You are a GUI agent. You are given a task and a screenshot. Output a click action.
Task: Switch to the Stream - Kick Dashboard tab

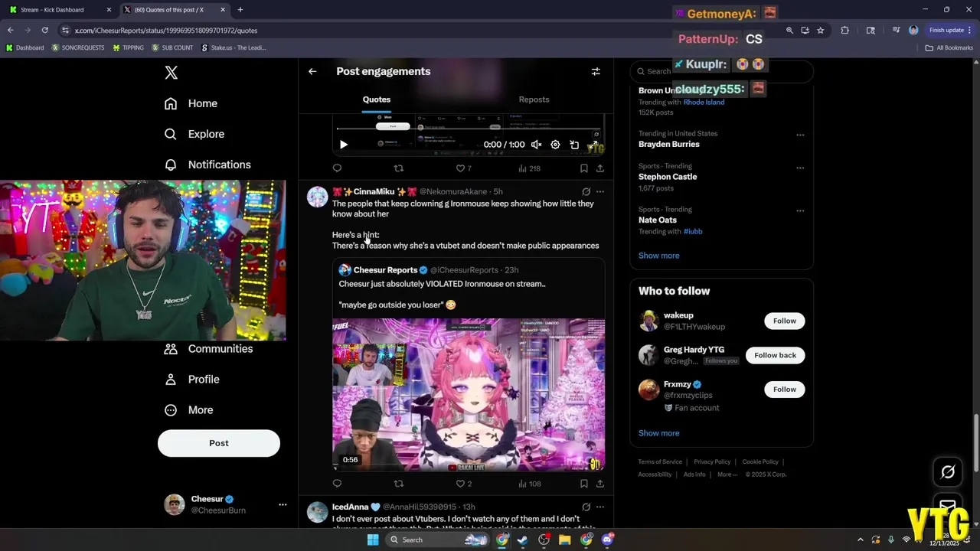59,10
